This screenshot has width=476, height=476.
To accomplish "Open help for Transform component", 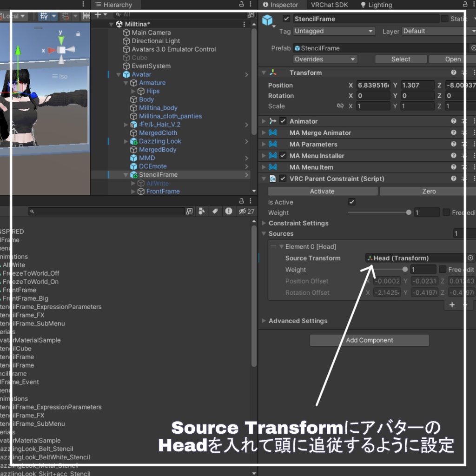I will tap(454, 73).
